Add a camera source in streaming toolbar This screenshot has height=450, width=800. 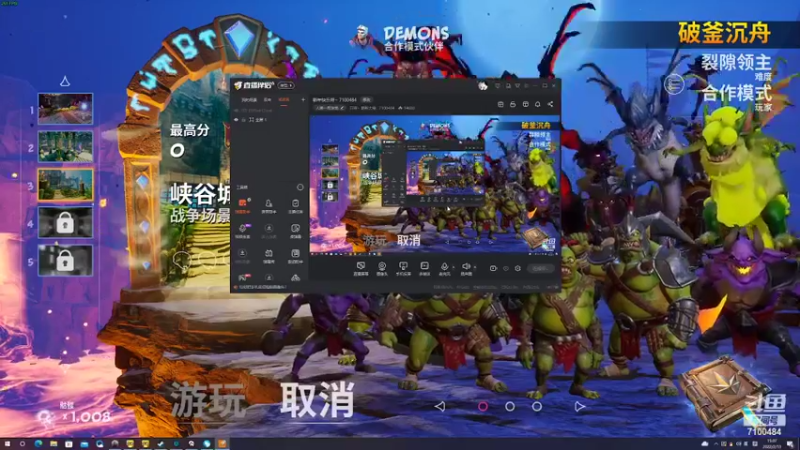coord(382,268)
